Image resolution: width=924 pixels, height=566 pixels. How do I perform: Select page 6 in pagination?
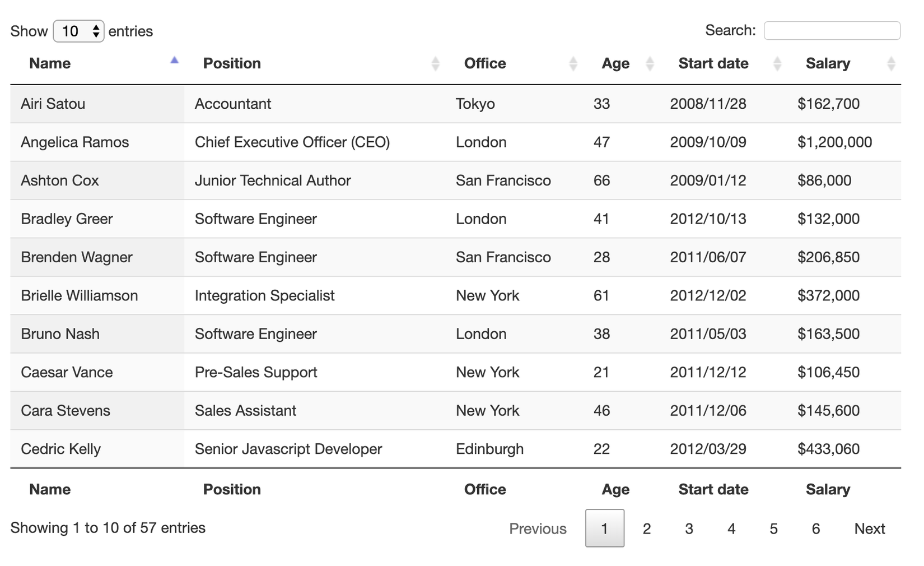click(x=816, y=528)
